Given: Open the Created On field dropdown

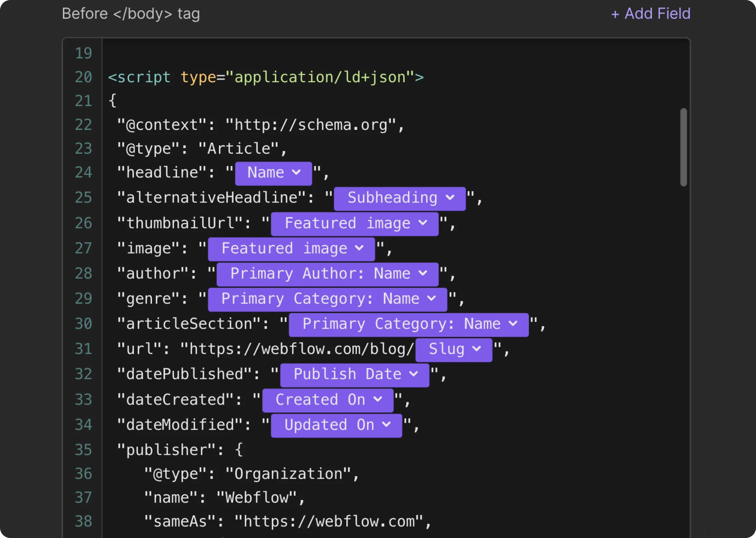Looking at the screenshot, I should coord(328,400).
